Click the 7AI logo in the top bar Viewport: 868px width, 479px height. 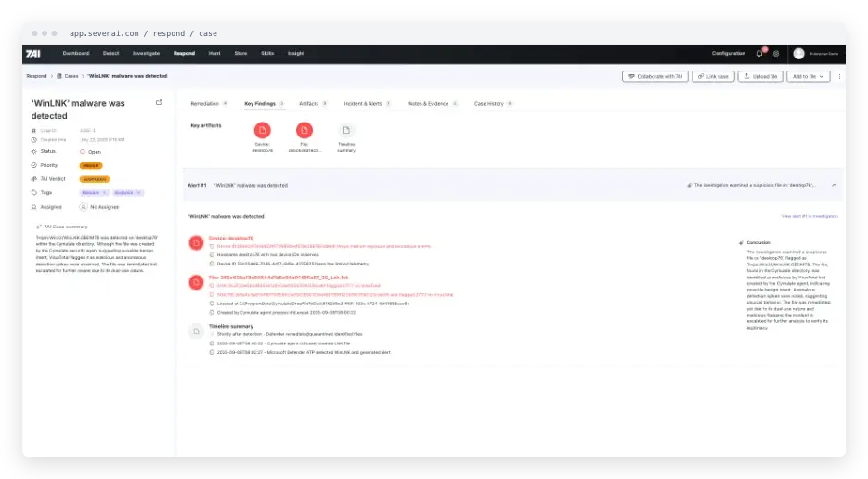pyautogui.click(x=33, y=54)
